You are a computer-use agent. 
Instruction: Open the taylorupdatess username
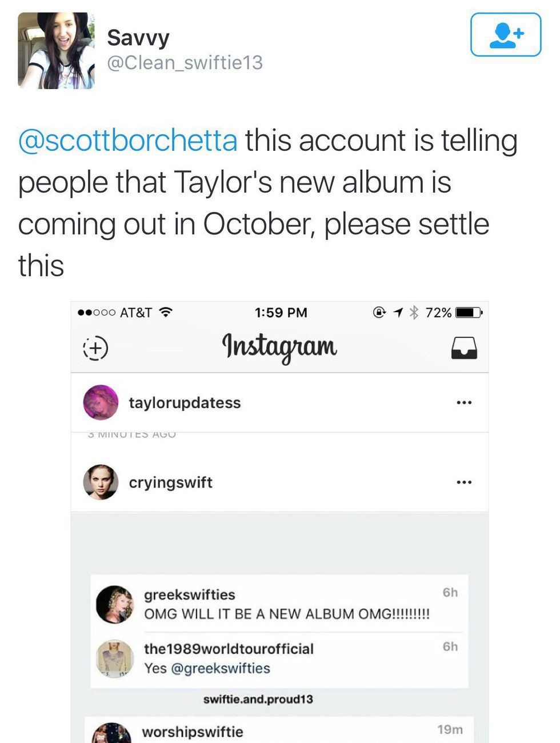[185, 403]
